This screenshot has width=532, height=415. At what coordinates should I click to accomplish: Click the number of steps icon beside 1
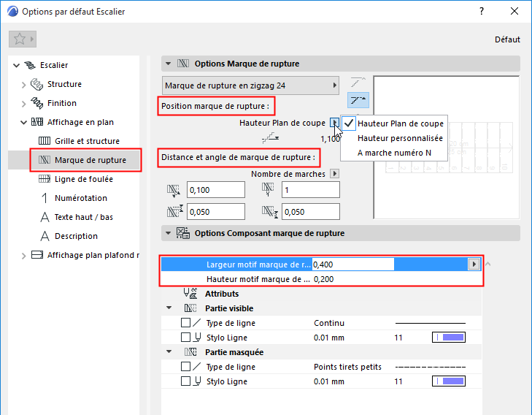click(x=268, y=189)
